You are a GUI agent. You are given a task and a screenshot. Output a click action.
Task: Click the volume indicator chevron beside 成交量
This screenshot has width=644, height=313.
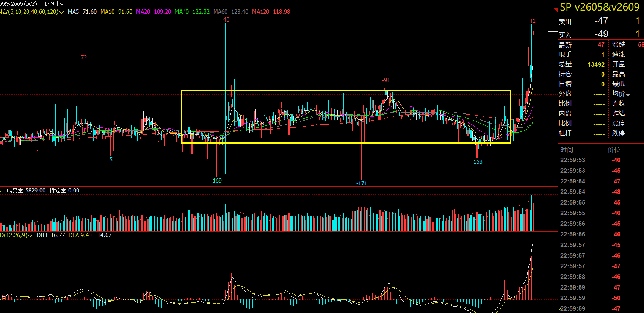[2, 191]
